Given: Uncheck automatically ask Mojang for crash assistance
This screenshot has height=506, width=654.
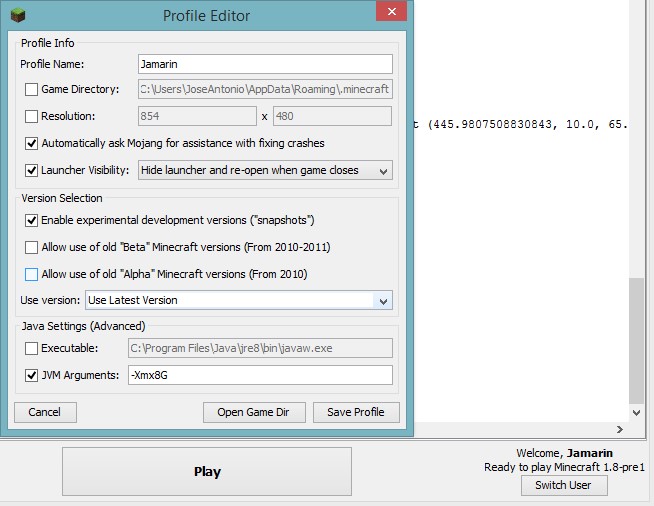Looking at the screenshot, I should (31, 143).
